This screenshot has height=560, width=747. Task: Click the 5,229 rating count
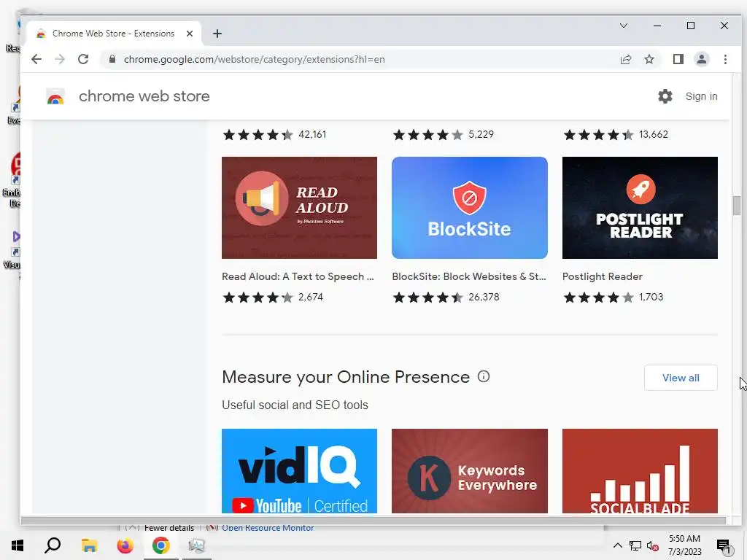tap(481, 134)
